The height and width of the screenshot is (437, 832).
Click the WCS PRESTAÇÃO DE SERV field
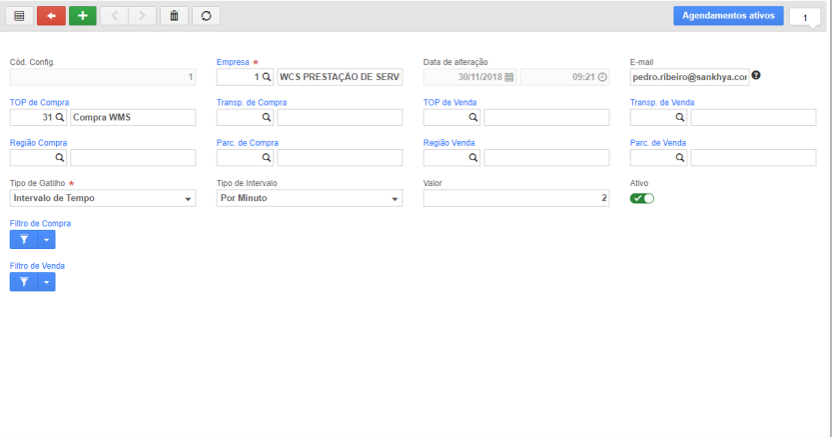click(340, 77)
